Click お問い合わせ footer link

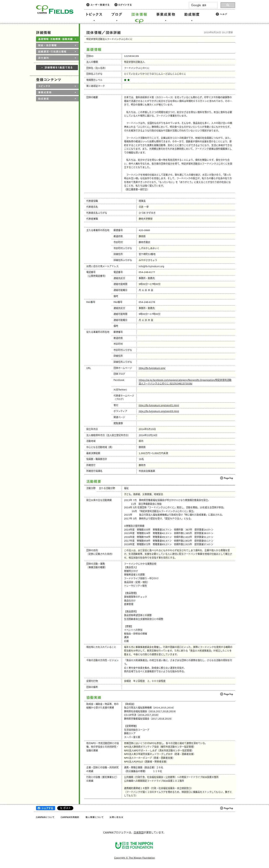point(116,817)
